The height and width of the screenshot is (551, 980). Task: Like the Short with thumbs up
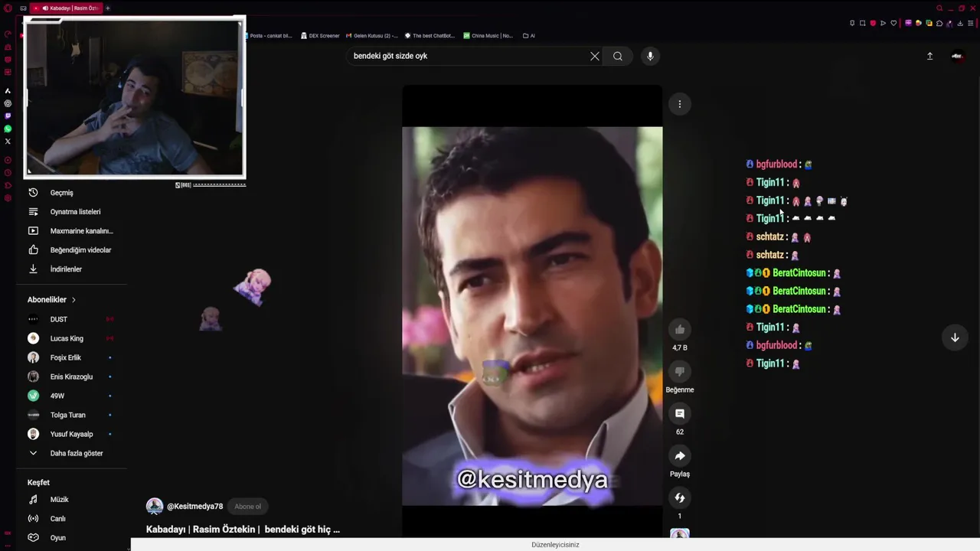(680, 330)
